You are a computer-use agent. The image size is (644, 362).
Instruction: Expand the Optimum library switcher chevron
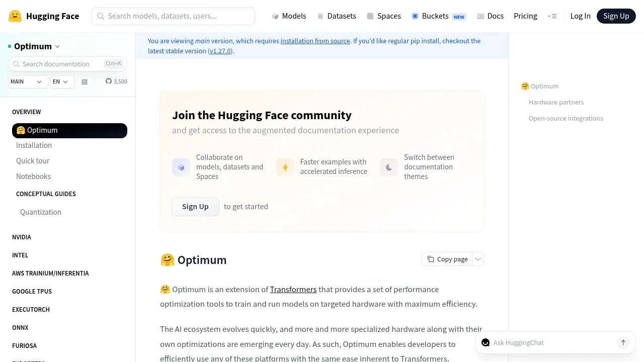point(57,46)
